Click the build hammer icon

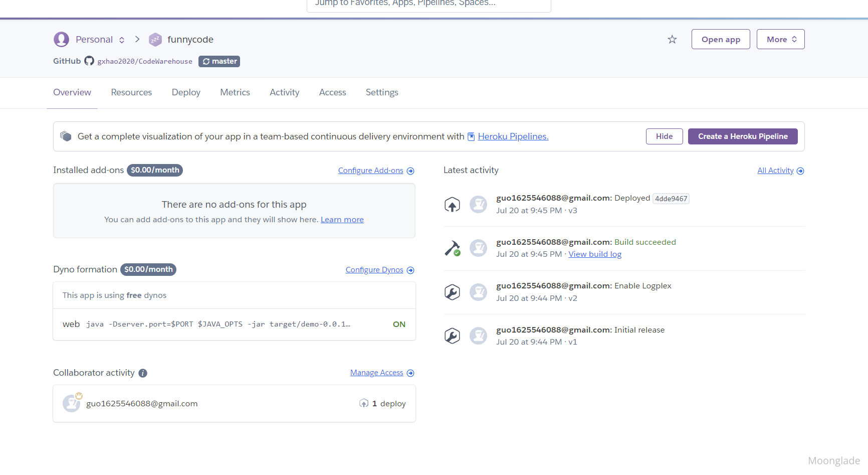click(452, 248)
